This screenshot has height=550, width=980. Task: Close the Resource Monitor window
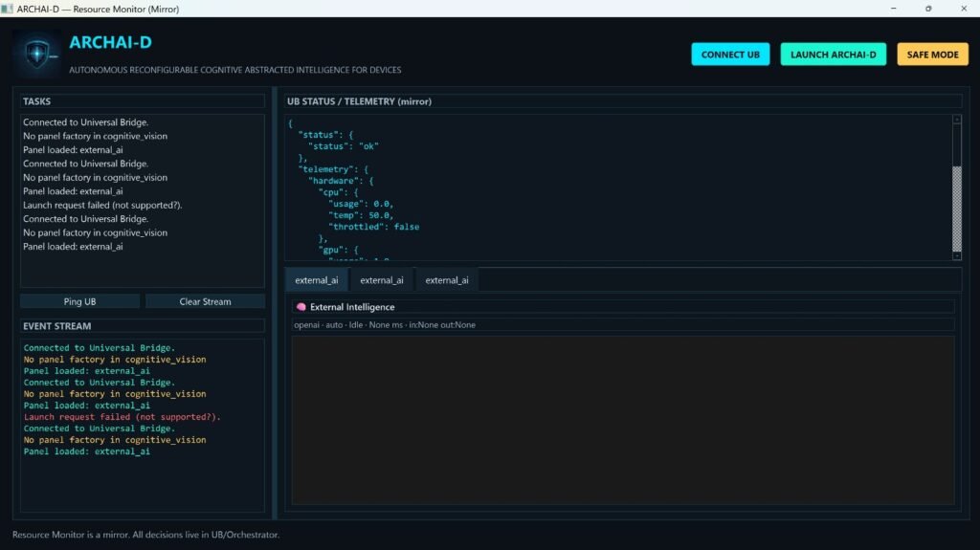pos(962,9)
